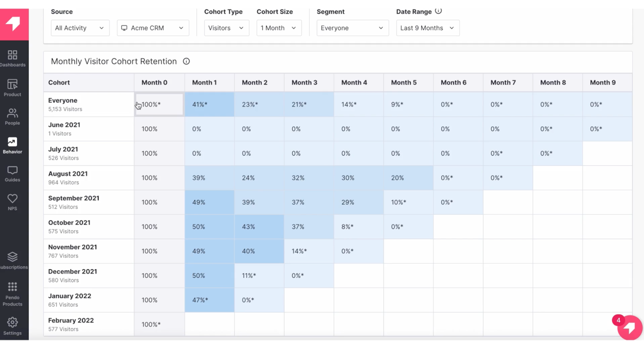Open the All Activity source dropdown

[x=80, y=28]
